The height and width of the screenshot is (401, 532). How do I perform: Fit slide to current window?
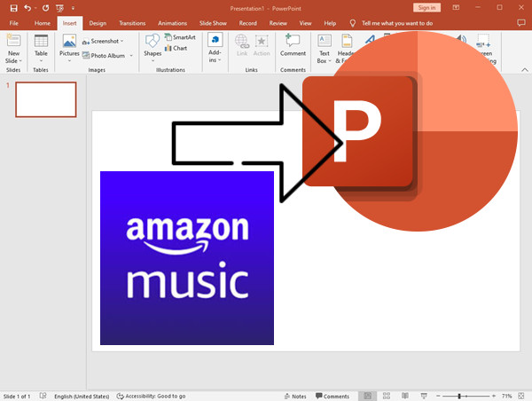(521, 396)
